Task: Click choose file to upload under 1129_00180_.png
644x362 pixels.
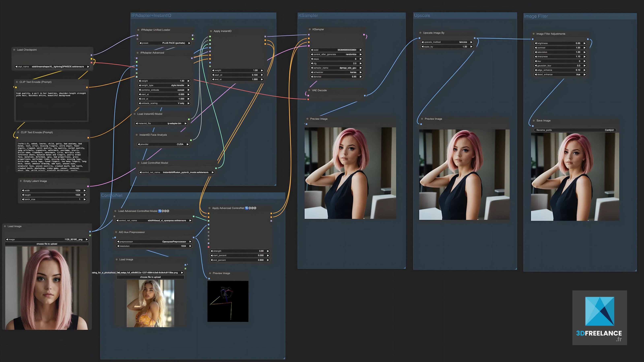Action: point(47,244)
